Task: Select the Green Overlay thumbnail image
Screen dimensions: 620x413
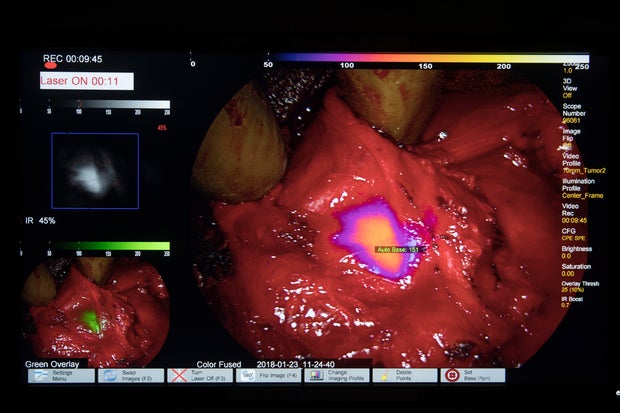Action: click(95, 311)
